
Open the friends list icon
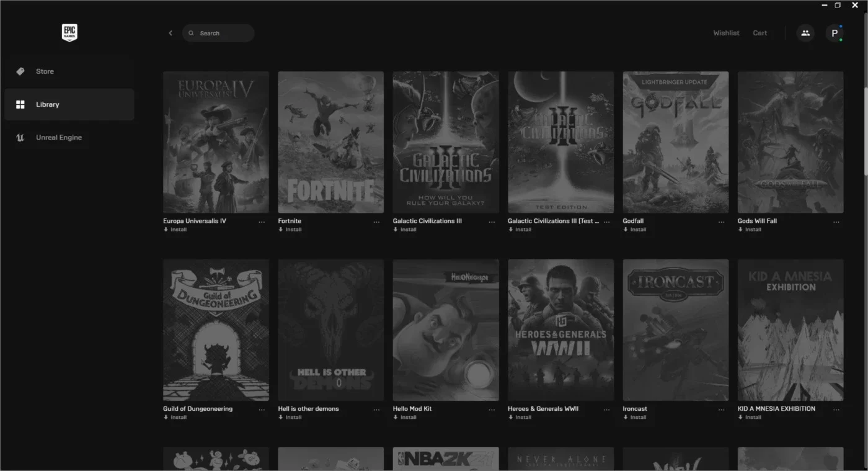[x=805, y=33]
